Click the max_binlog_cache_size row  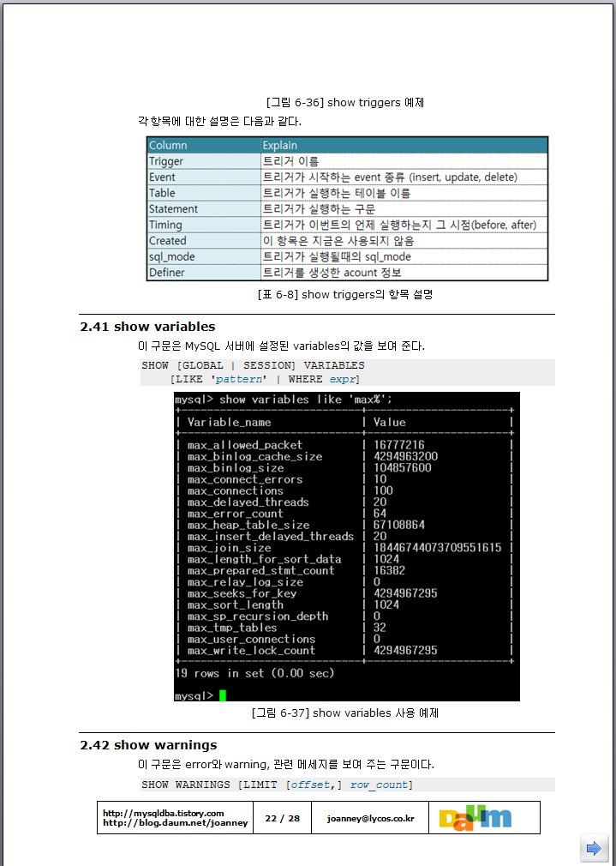tap(344, 457)
